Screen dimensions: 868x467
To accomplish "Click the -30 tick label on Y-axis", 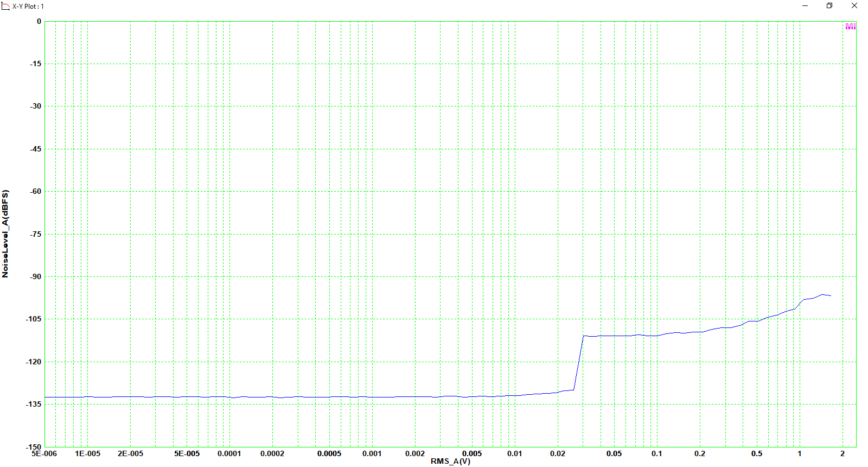I will pyautogui.click(x=36, y=106).
